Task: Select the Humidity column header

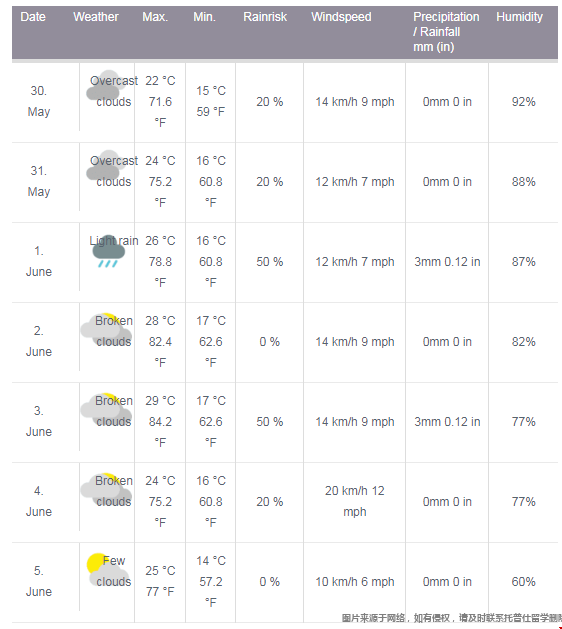Action: pos(519,17)
